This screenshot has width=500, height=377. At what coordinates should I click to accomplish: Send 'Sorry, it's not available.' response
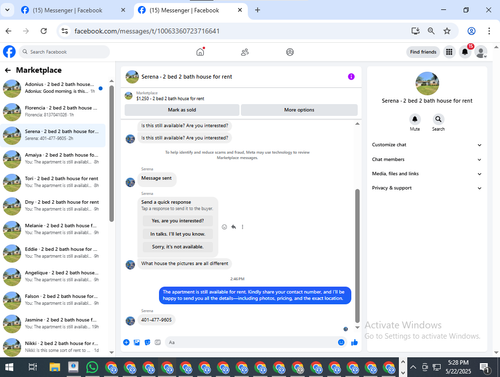(x=177, y=247)
